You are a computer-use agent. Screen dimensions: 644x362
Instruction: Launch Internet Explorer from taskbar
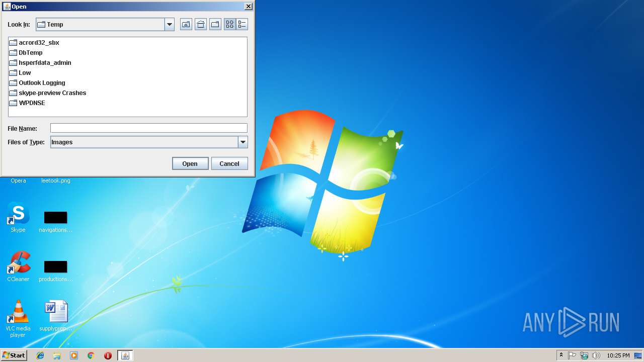coord(40,355)
